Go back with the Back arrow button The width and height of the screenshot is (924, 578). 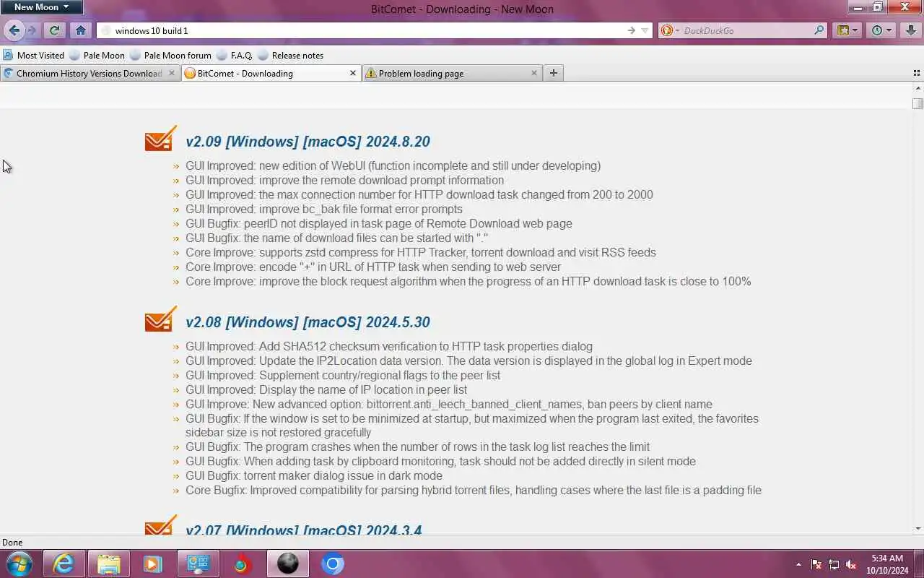14,30
